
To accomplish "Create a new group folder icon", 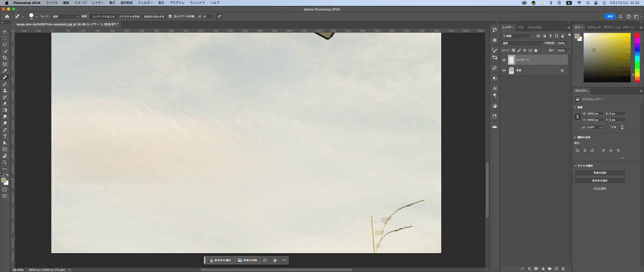I will coord(550,268).
